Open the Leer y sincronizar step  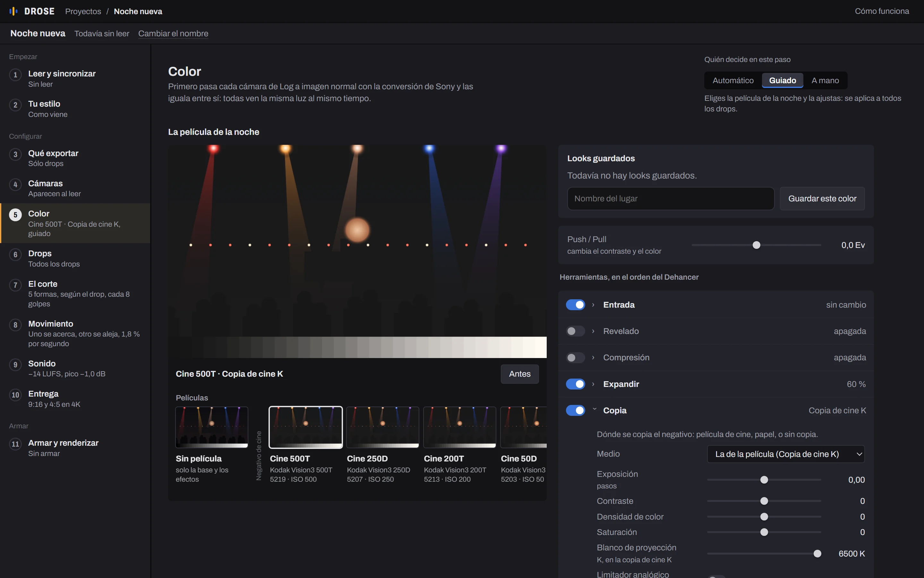(75, 78)
